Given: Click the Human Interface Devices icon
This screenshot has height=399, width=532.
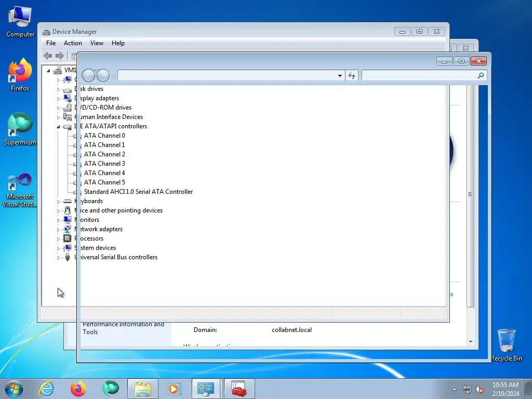Looking at the screenshot, I should coord(68,117).
